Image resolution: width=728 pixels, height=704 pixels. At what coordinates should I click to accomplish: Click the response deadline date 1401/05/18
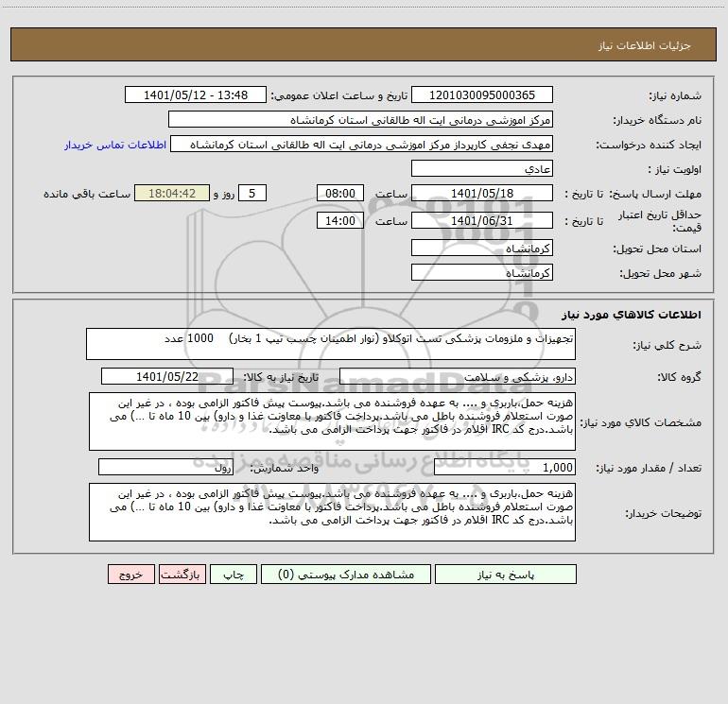click(x=482, y=194)
